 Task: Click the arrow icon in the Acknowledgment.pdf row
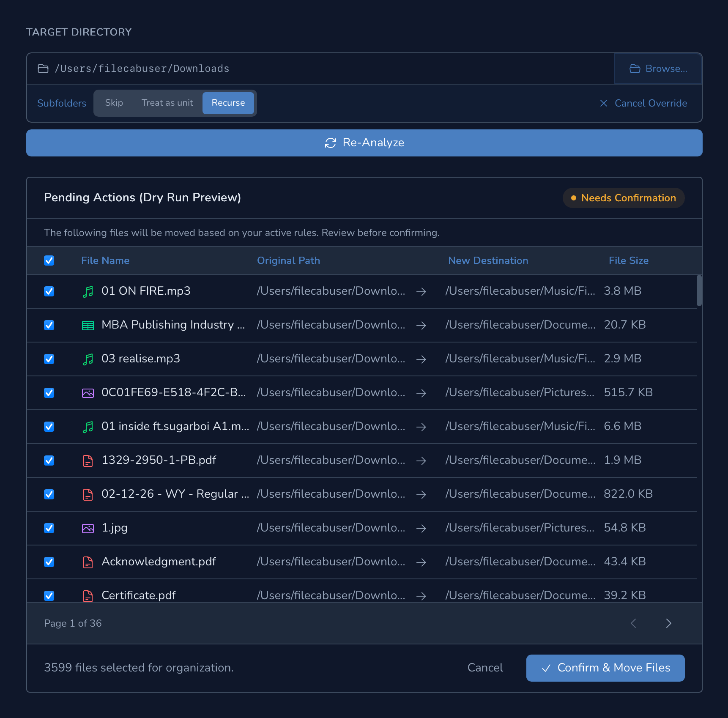click(421, 562)
